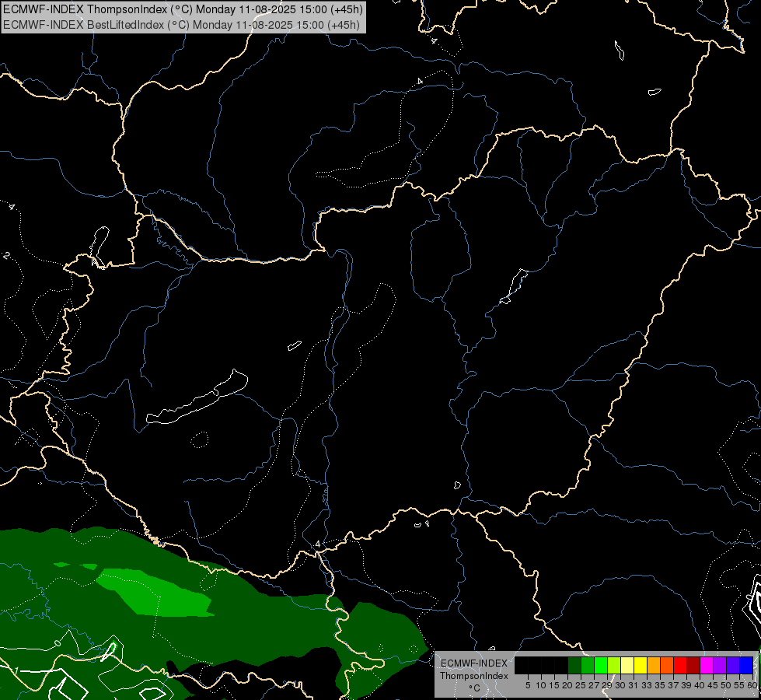Select the blue 55-60 legend swatch
Screen dimensions: 761x700
(747, 665)
